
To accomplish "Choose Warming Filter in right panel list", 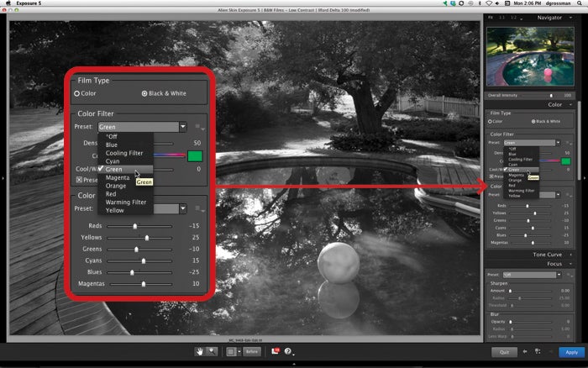I will pos(522,191).
